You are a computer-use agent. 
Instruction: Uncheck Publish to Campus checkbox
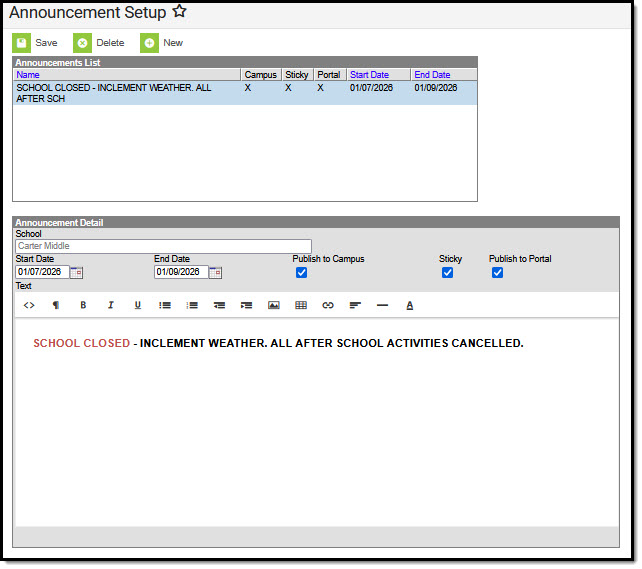pyautogui.click(x=302, y=273)
